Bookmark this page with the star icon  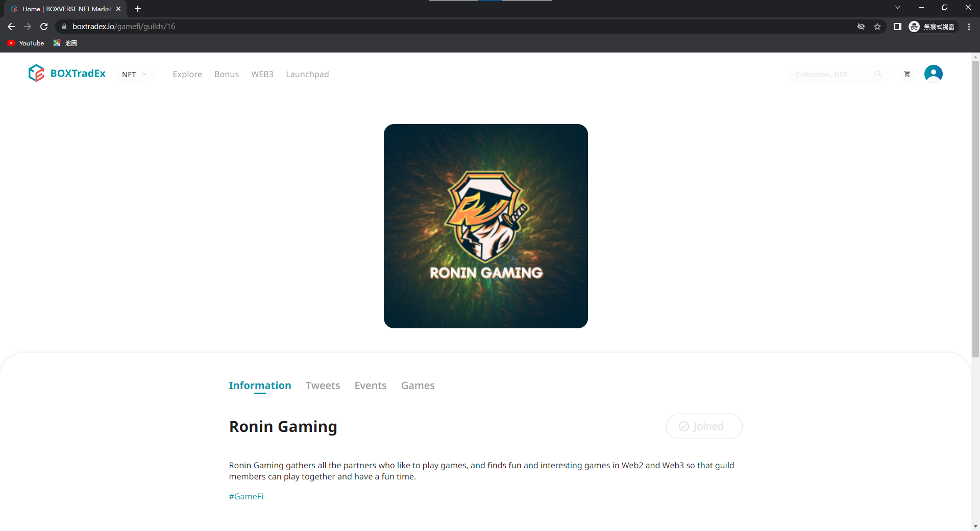point(877,27)
